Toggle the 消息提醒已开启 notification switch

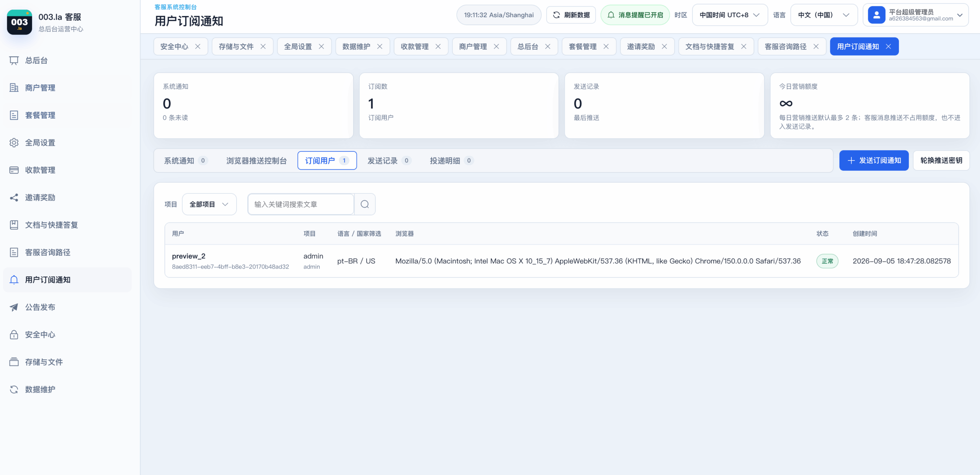point(635,15)
